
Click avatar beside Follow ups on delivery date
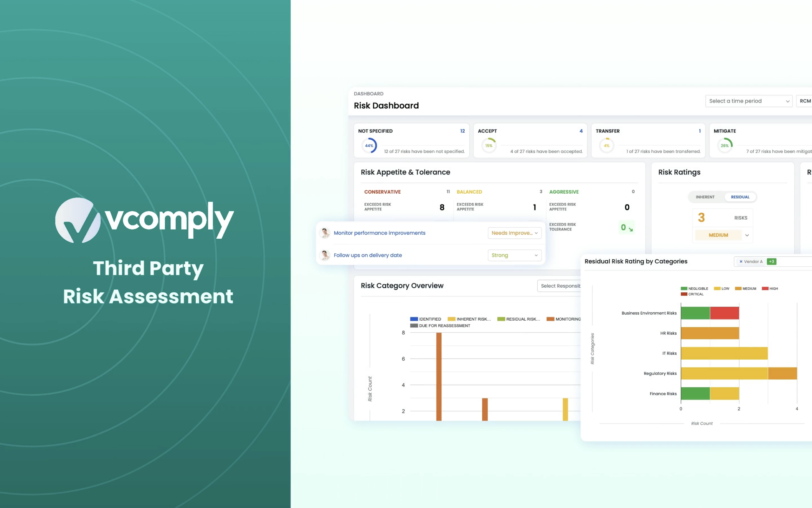coord(325,255)
